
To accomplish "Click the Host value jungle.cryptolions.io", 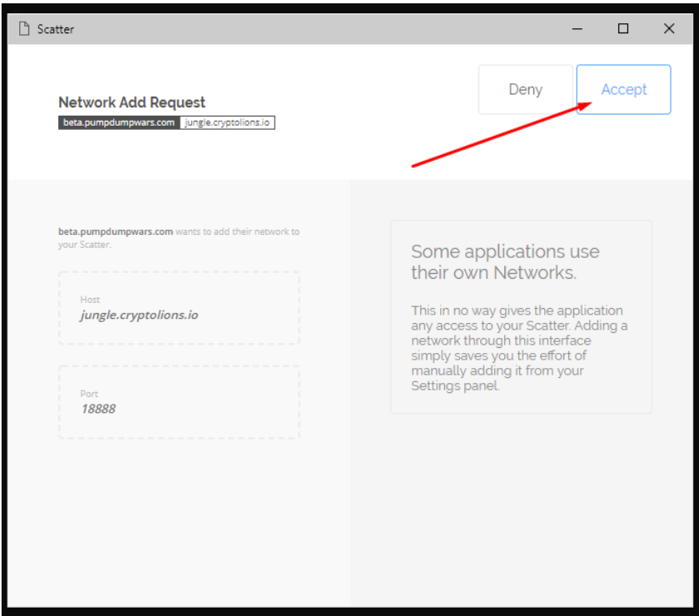I will point(139,315).
